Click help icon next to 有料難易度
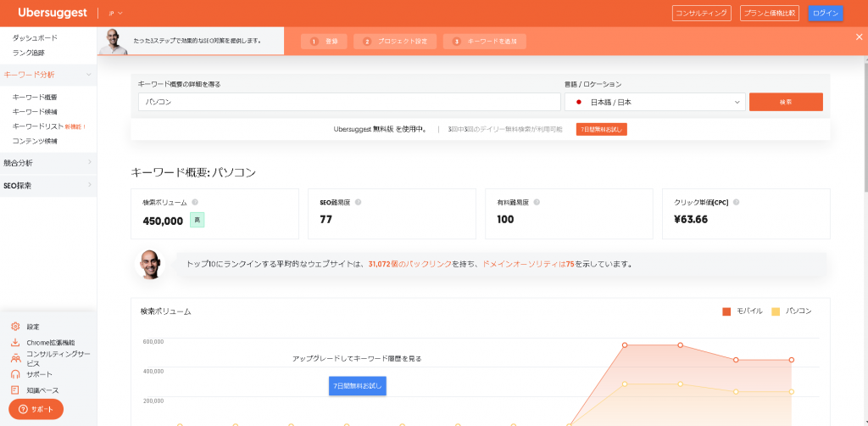Image resolution: width=868 pixels, height=426 pixels. click(x=537, y=202)
